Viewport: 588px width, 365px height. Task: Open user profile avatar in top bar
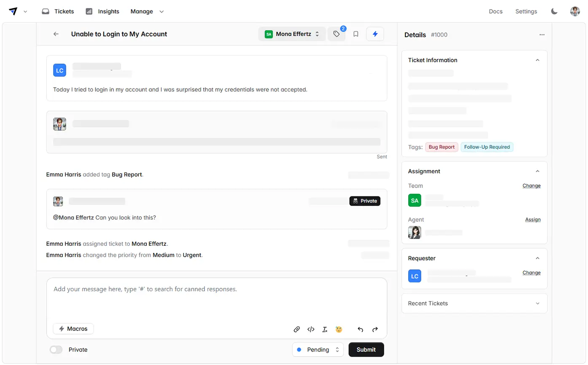tap(575, 11)
